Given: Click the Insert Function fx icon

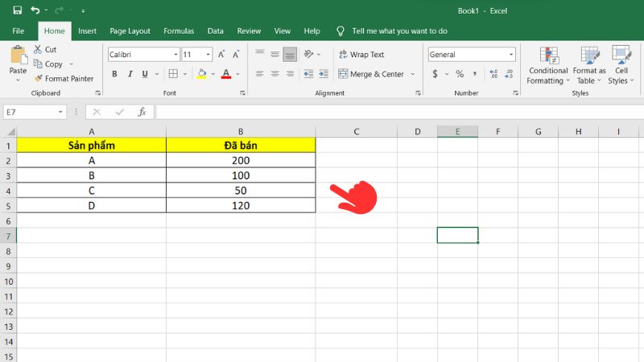Looking at the screenshot, I should click(142, 112).
